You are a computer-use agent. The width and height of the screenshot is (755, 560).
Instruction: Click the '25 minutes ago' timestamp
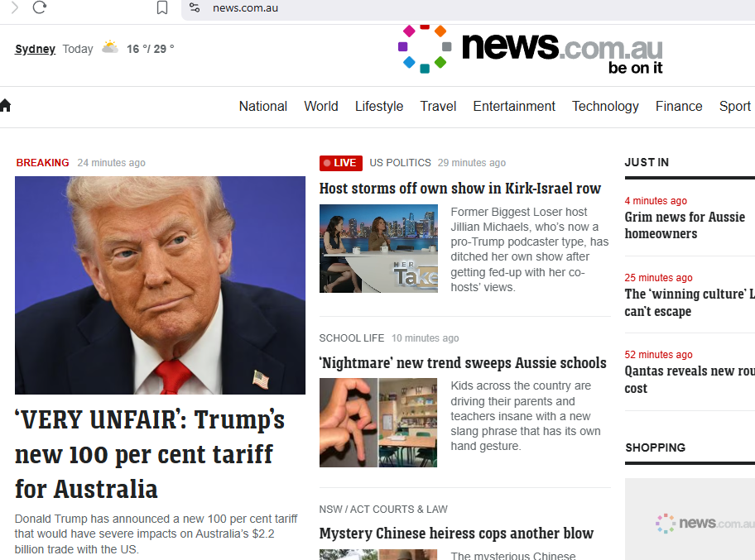[x=659, y=278]
